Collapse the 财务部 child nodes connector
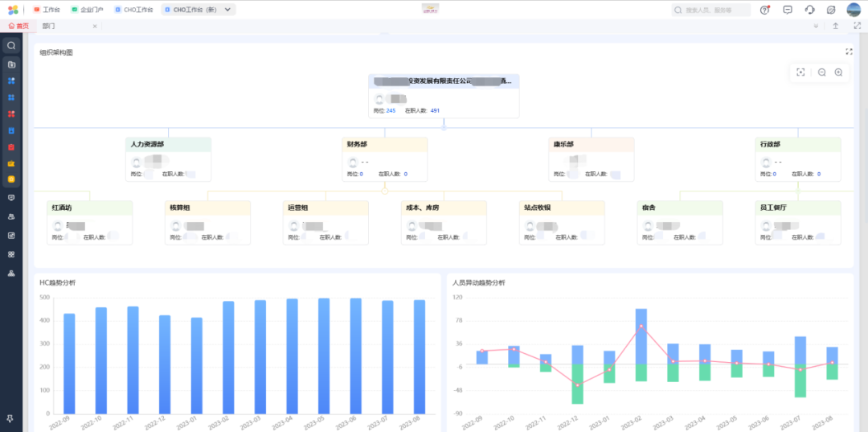 tap(385, 191)
